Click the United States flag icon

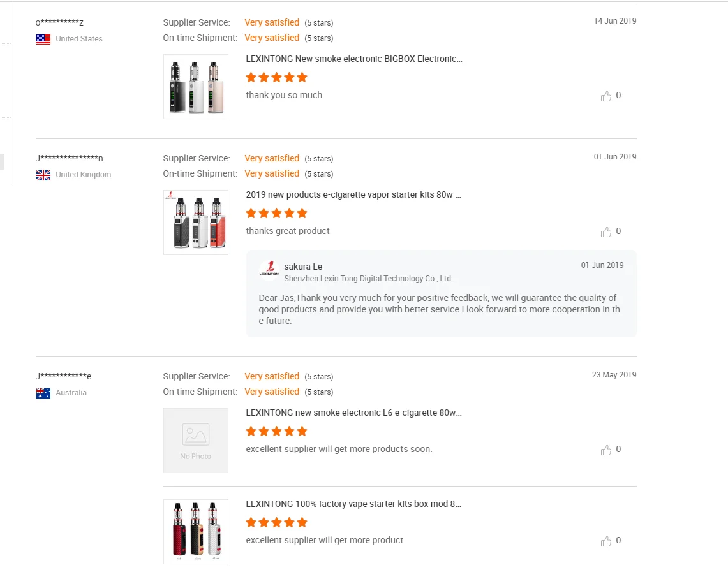43,40
